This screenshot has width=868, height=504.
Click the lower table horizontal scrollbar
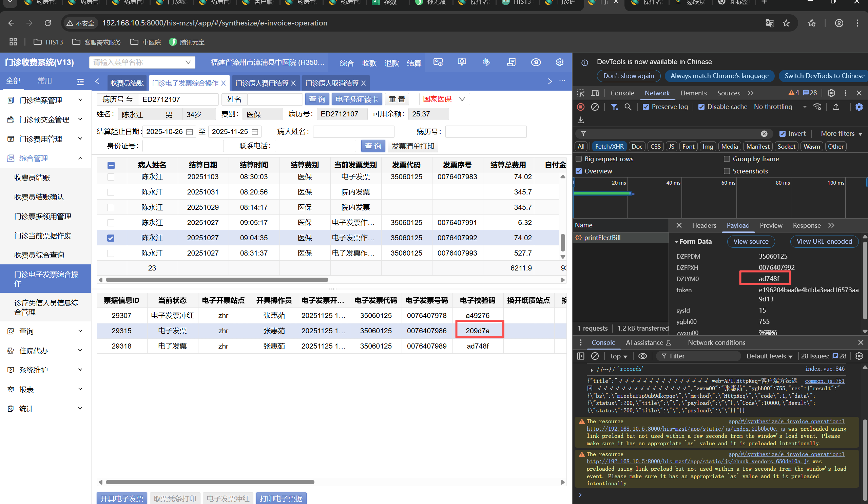click(210, 482)
